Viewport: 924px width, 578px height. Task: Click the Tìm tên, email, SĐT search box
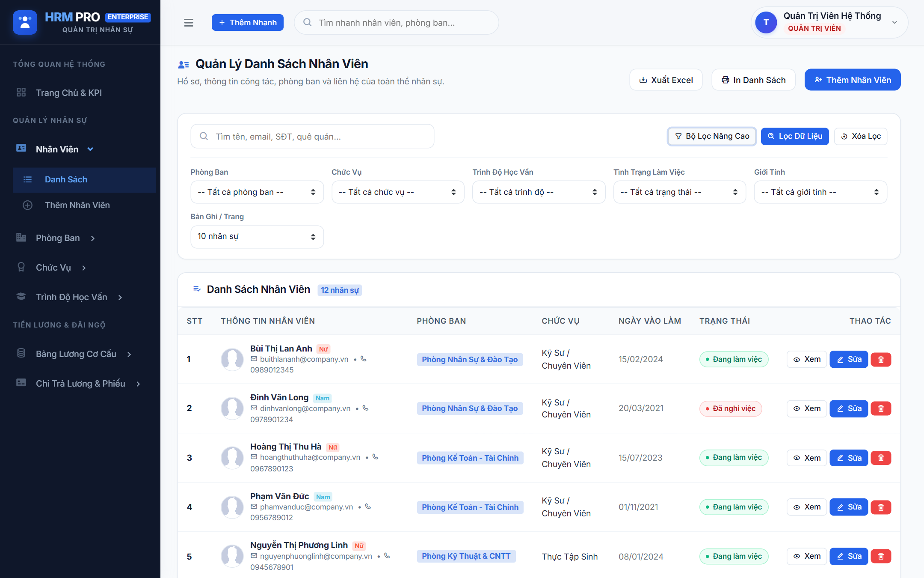tap(312, 137)
